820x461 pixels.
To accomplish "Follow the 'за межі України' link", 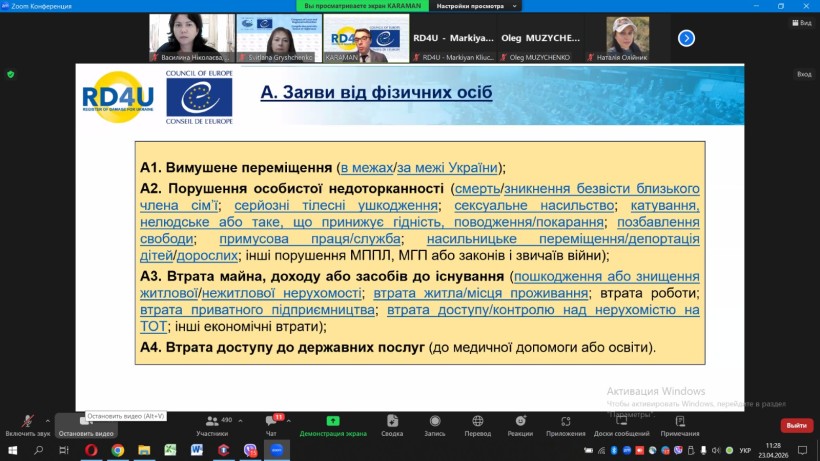I will (447, 168).
